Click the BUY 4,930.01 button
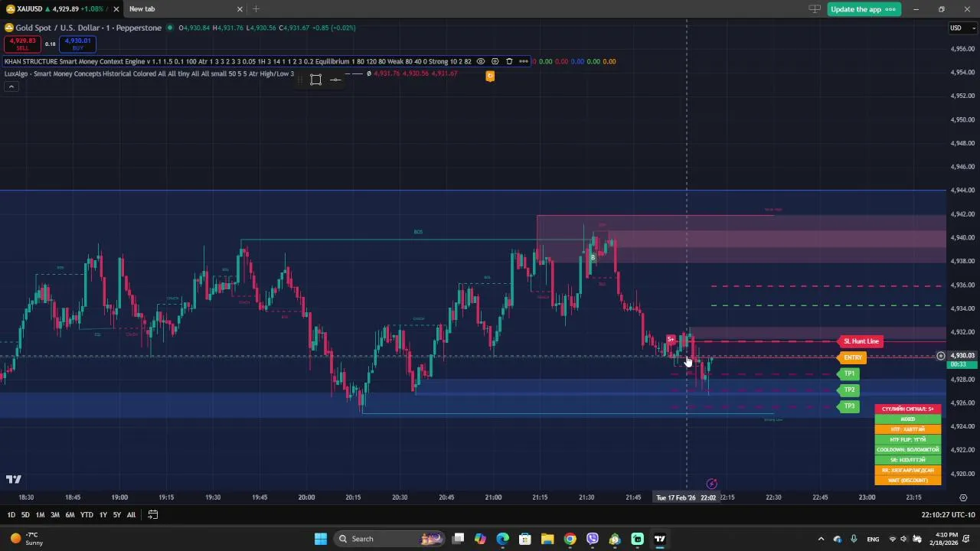The width and height of the screenshot is (980, 551). point(77,44)
